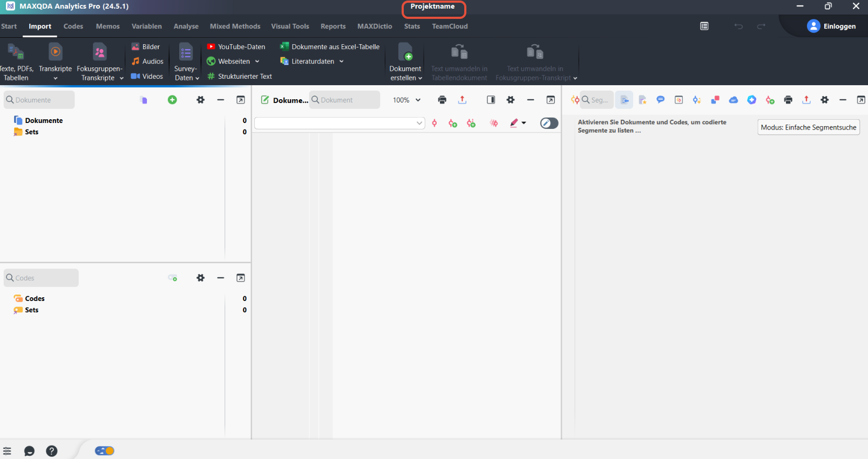Open the Memos tab

(x=108, y=26)
